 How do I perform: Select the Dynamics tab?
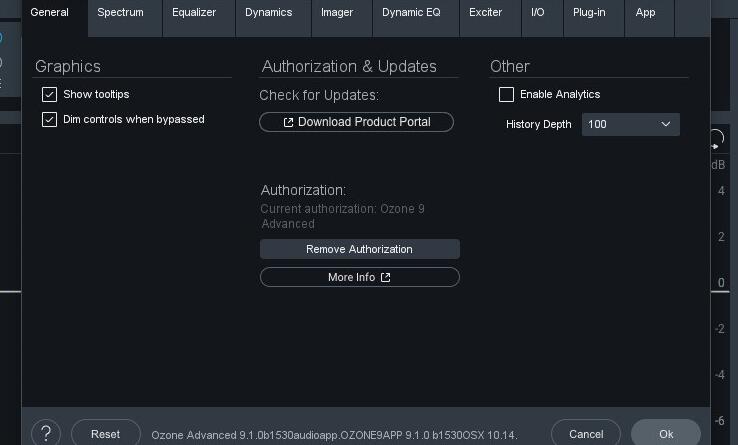tap(269, 13)
